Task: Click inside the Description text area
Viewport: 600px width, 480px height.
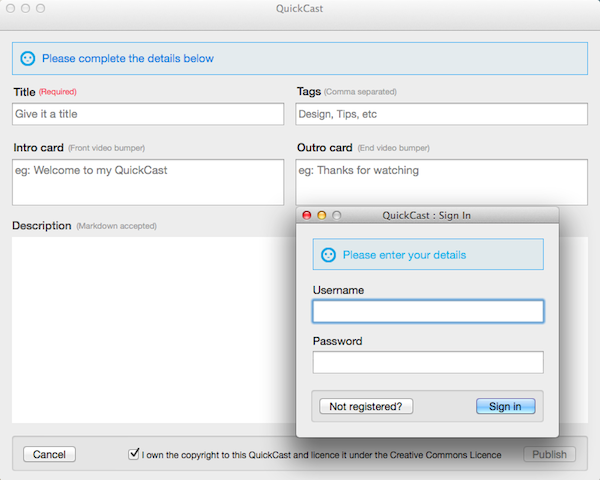Action: (x=154, y=330)
